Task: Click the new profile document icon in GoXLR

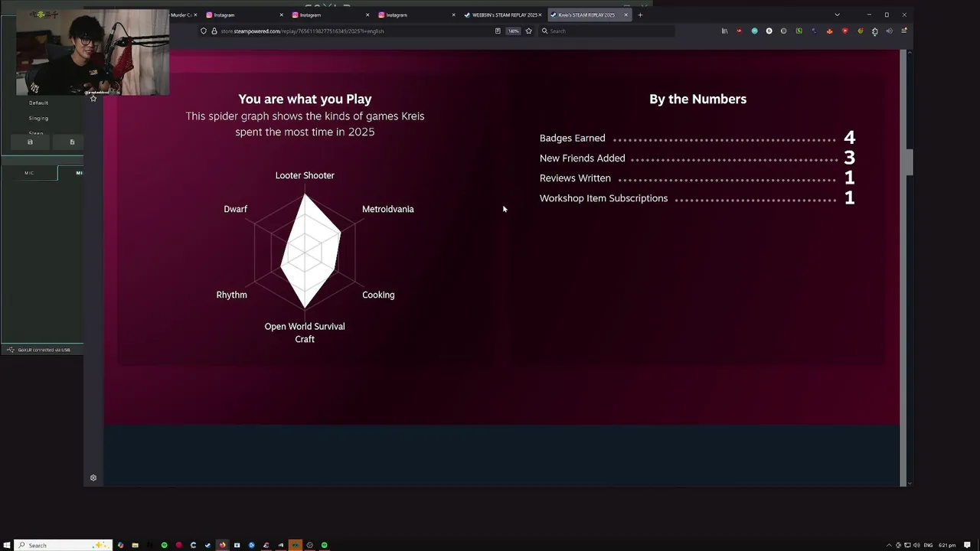Action: [x=72, y=142]
